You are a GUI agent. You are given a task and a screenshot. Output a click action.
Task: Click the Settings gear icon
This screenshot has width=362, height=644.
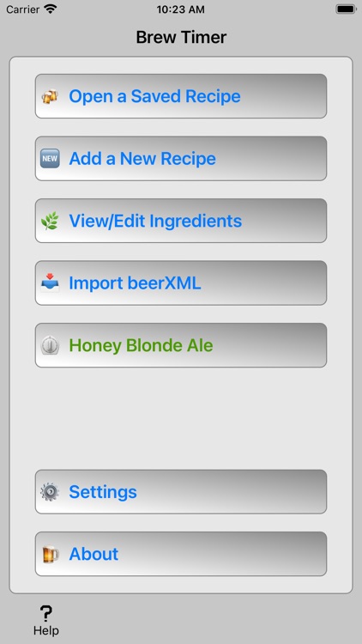(x=50, y=492)
